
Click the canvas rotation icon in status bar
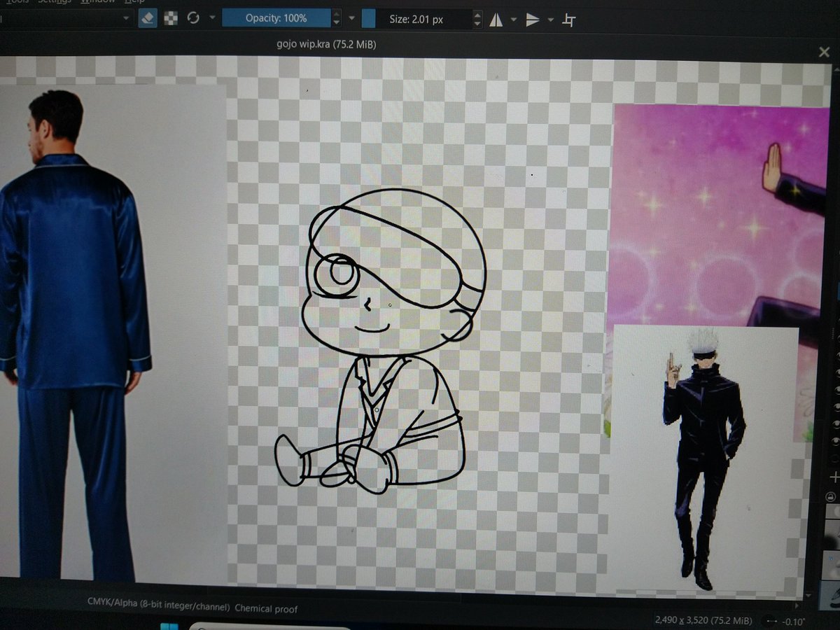pyautogui.click(x=772, y=622)
